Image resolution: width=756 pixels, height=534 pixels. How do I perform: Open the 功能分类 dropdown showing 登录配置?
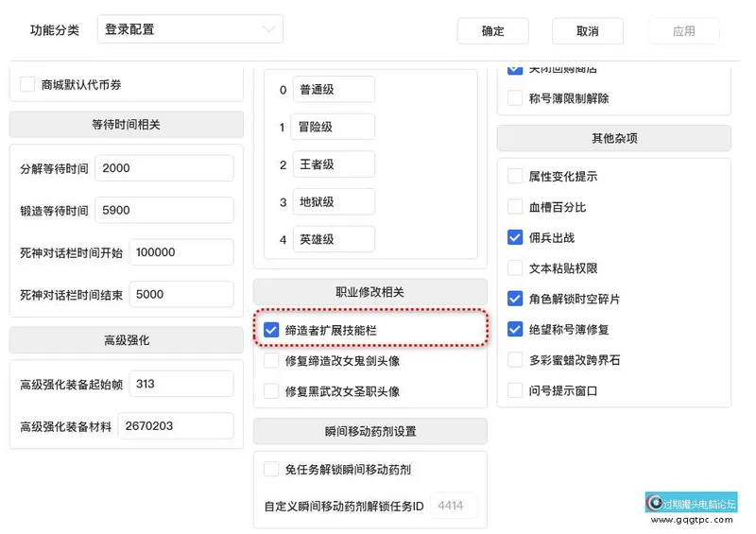click(189, 29)
